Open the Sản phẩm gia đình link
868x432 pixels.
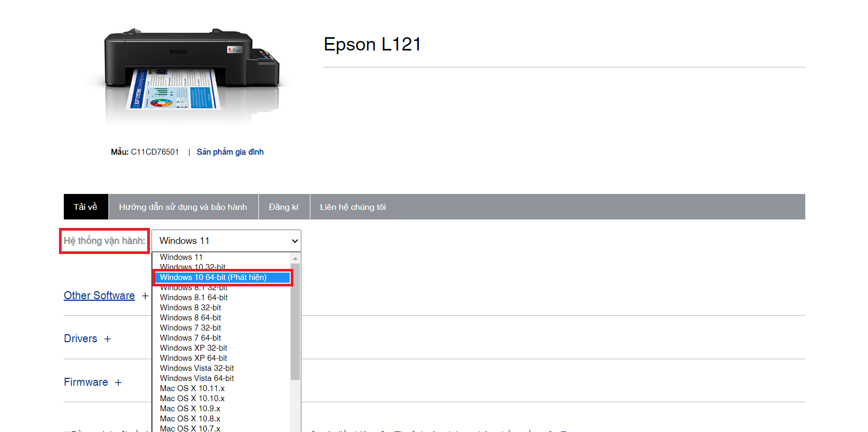[230, 152]
